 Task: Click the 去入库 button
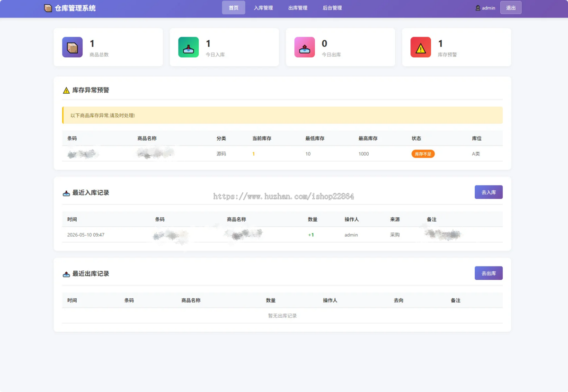click(x=488, y=192)
